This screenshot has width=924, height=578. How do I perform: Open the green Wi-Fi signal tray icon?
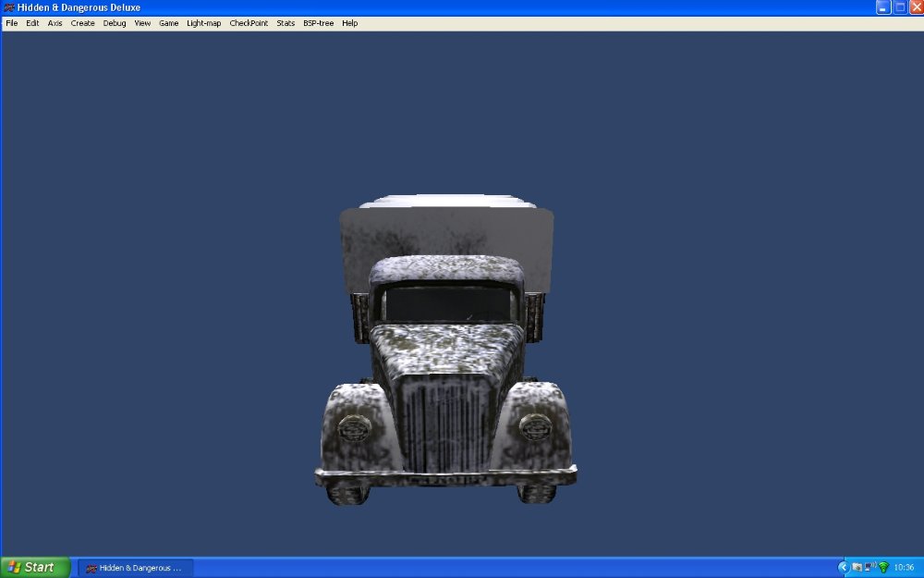coord(883,568)
